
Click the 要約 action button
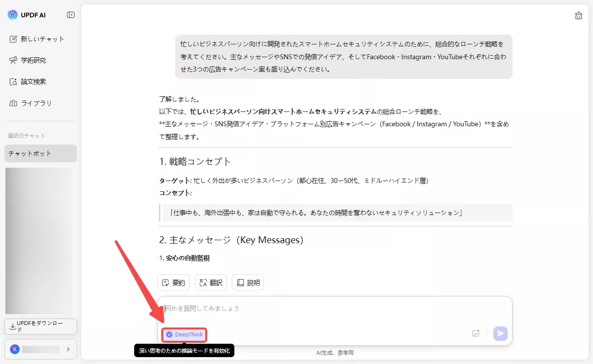[x=173, y=282]
